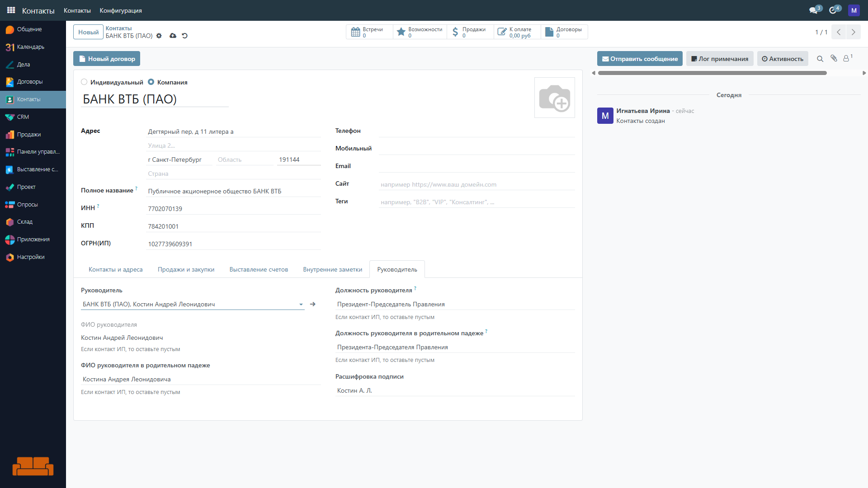The image size is (868, 488).
Task: Click the gear icon next to БАНК ВТБ (ПАО)
Action: coord(159,36)
